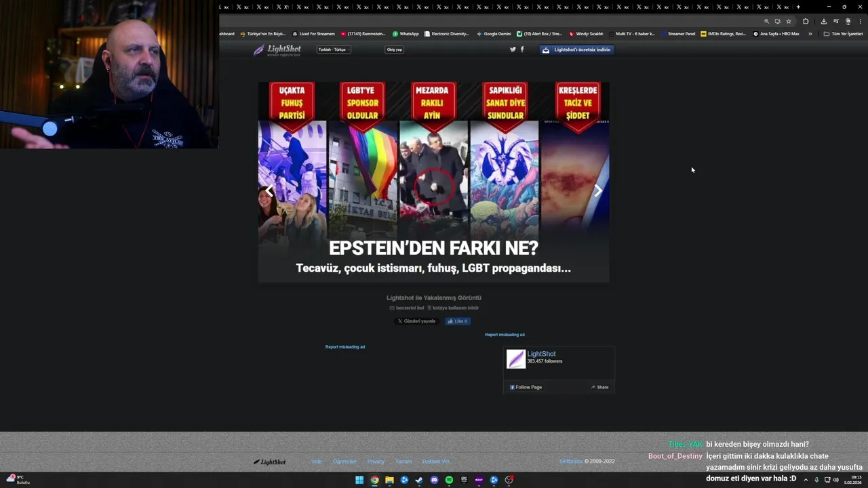
Task: Click kötüye kullanım bildir report link
Action: click(453, 308)
